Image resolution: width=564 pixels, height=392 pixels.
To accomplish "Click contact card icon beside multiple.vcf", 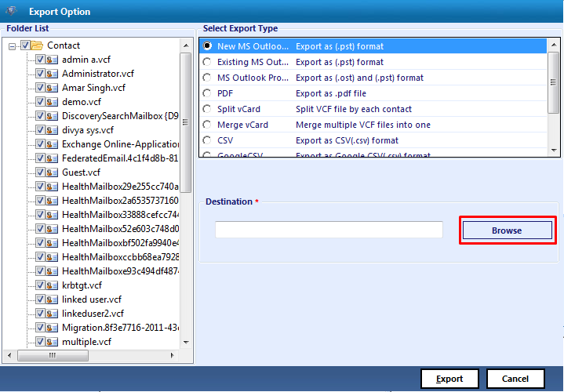I will [x=52, y=341].
